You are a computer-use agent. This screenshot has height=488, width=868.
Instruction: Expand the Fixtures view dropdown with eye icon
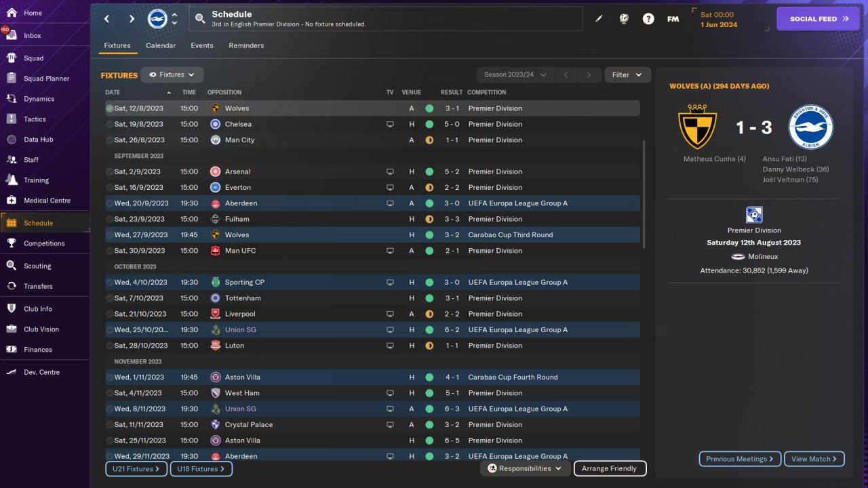point(172,75)
